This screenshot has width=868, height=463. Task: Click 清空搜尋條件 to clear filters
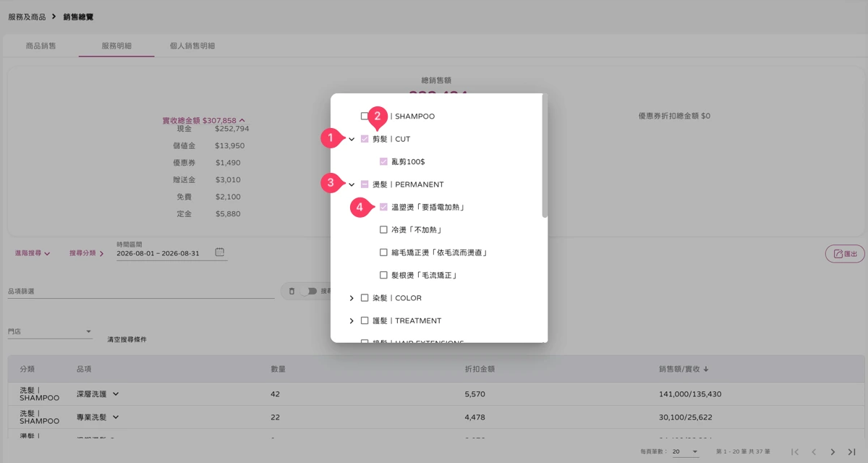coord(127,339)
